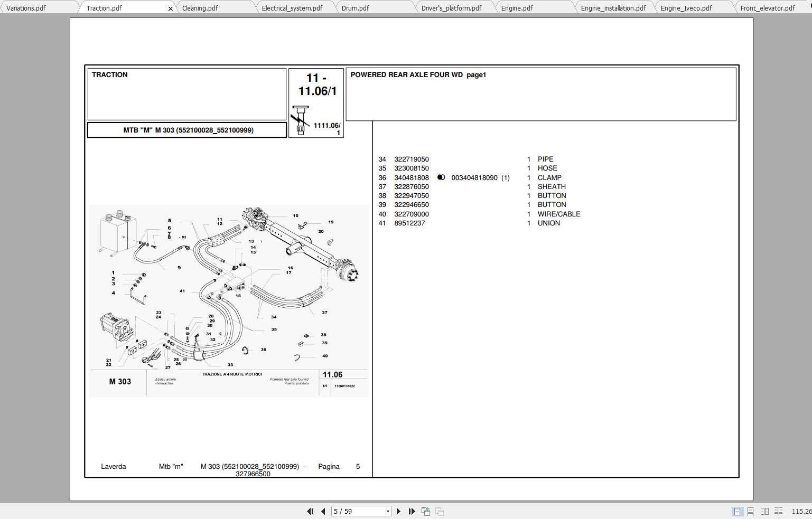
Task: Jump to the last page
Action: (412, 511)
